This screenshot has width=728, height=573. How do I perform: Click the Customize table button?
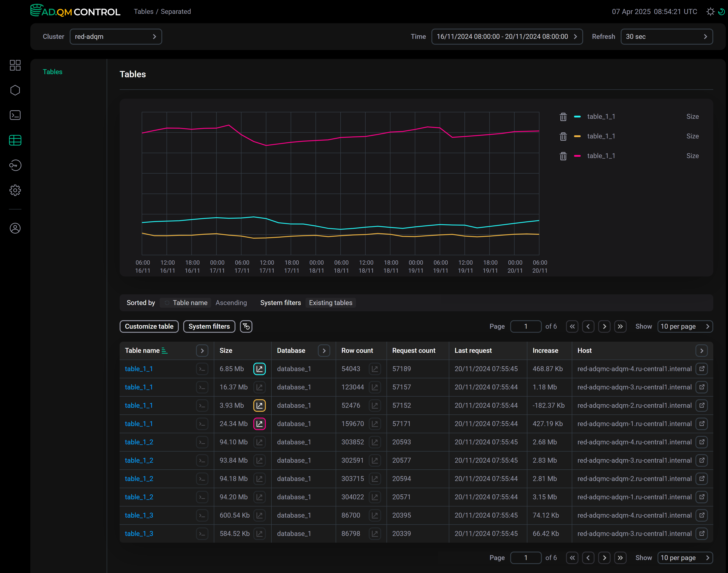point(149,326)
